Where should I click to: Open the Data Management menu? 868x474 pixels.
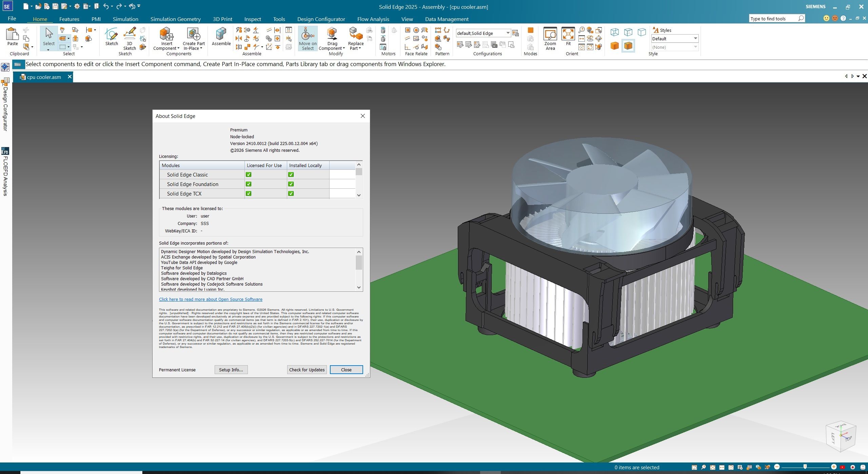click(446, 19)
